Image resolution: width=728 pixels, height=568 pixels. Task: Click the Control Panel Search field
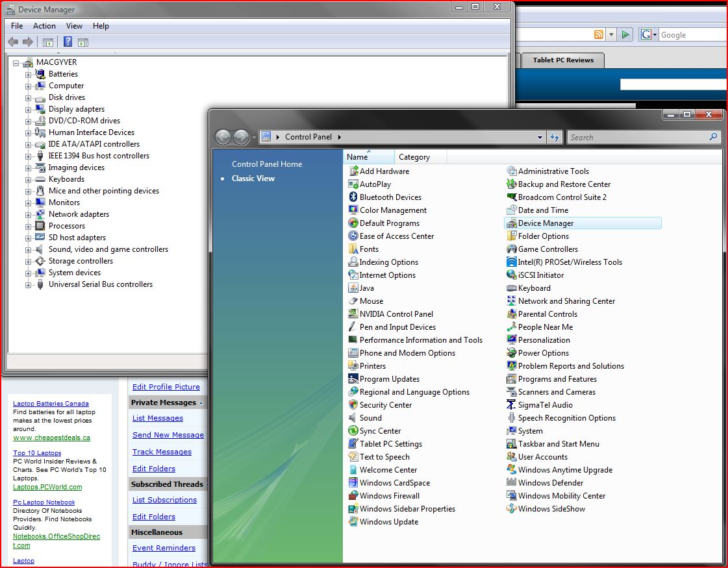click(643, 138)
